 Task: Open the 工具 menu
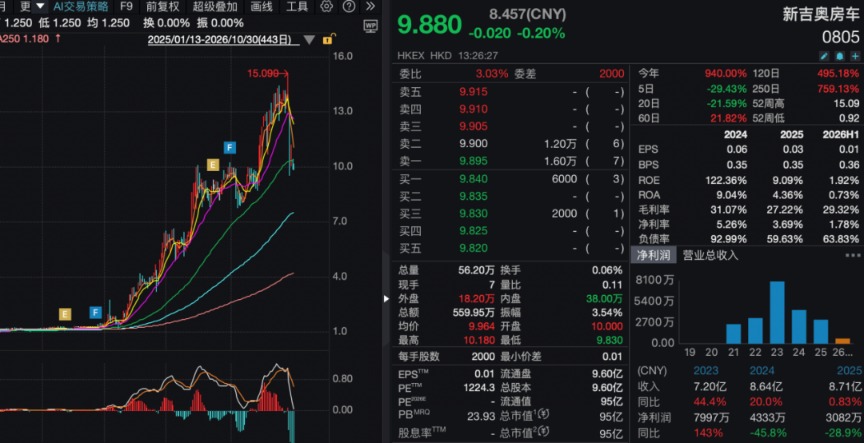[x=296, y=7]
